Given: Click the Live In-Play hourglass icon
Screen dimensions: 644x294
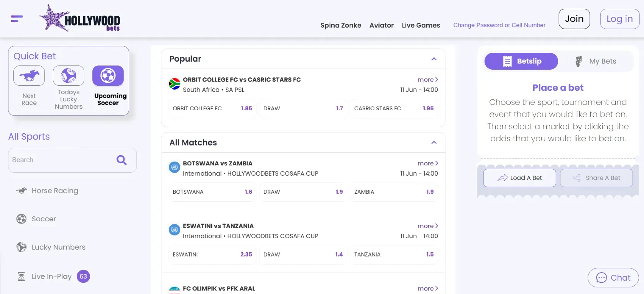Looking at the screenshot, I should (21, 276).
